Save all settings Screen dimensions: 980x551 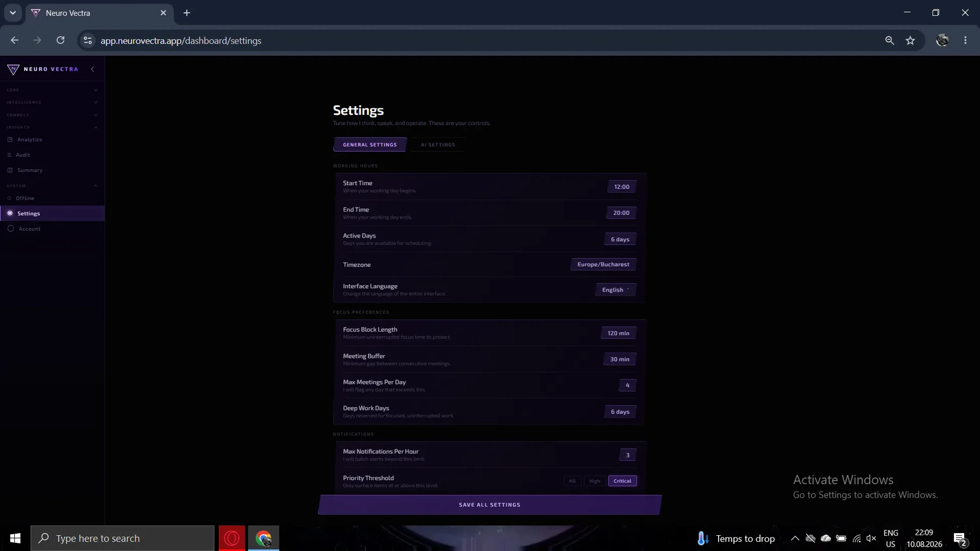pos(490,505)
